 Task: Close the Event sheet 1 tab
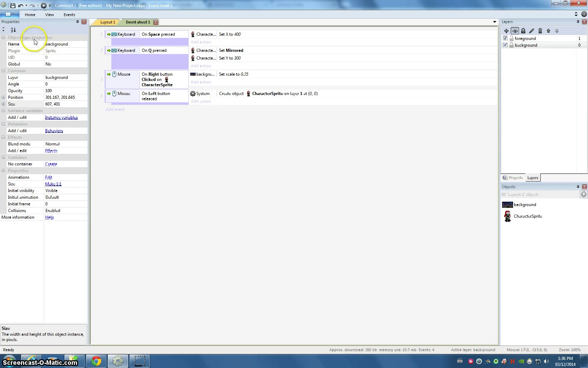pos(156,22)
